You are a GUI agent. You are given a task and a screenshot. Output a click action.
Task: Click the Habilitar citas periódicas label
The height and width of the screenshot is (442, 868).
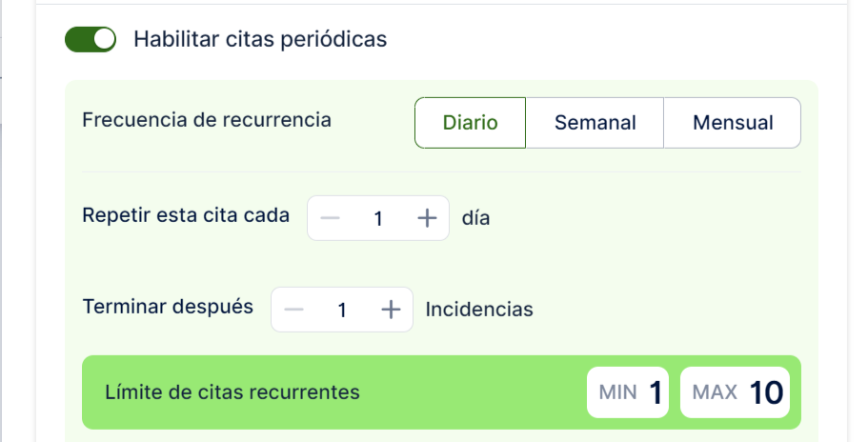click(x=260, y=39)
